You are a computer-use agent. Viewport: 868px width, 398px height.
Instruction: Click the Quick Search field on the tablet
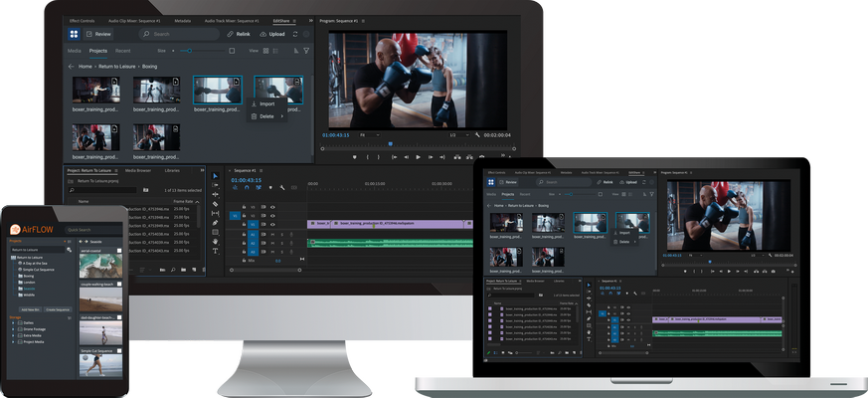[92, 230]
